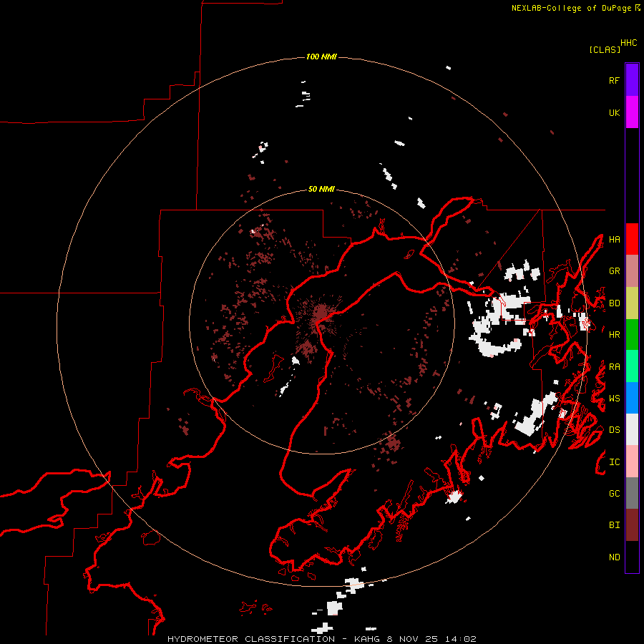Click the UK legend label
644x644 pixels.
(x=614, y=112)
